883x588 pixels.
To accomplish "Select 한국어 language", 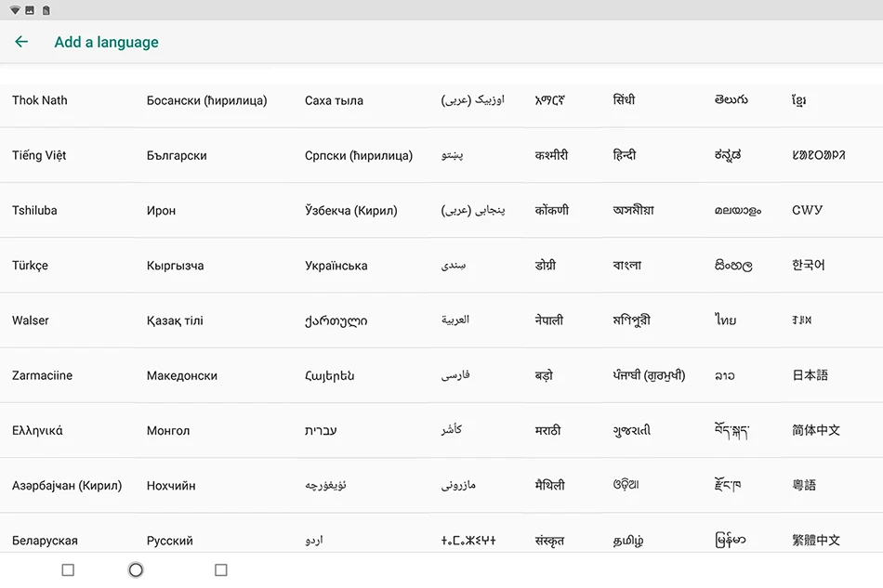I will 808,265.
